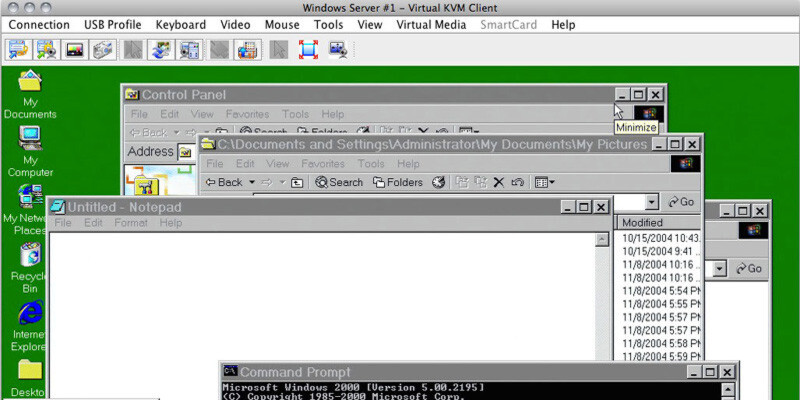Open Favorites menu in My Pictures window
800x400 pixels.
tap(323, 164)
